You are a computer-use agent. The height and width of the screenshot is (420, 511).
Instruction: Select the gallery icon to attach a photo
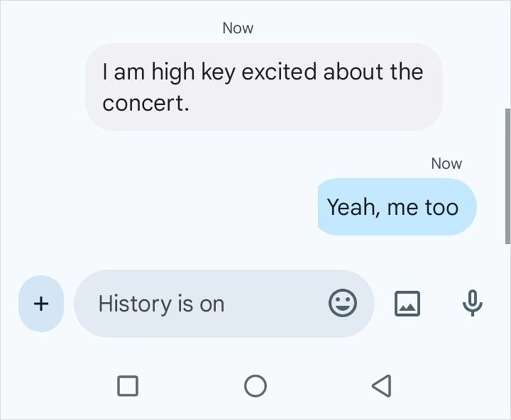[407, 304]
